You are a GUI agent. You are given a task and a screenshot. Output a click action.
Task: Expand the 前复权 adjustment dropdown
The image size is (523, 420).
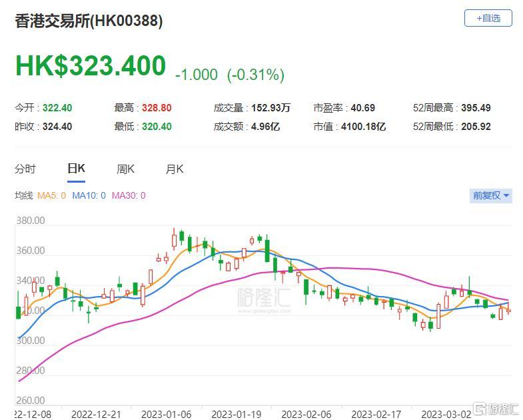point(490,195)
